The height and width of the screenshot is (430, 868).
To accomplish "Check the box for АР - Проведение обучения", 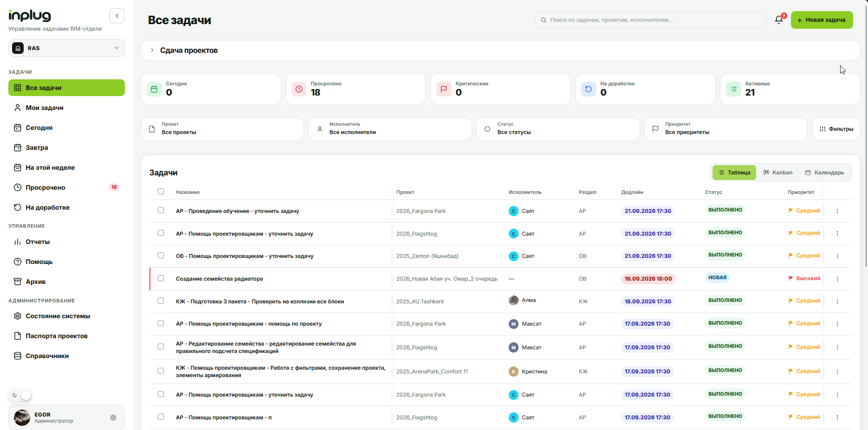I will pyautogui.click(x=161, y=210).
